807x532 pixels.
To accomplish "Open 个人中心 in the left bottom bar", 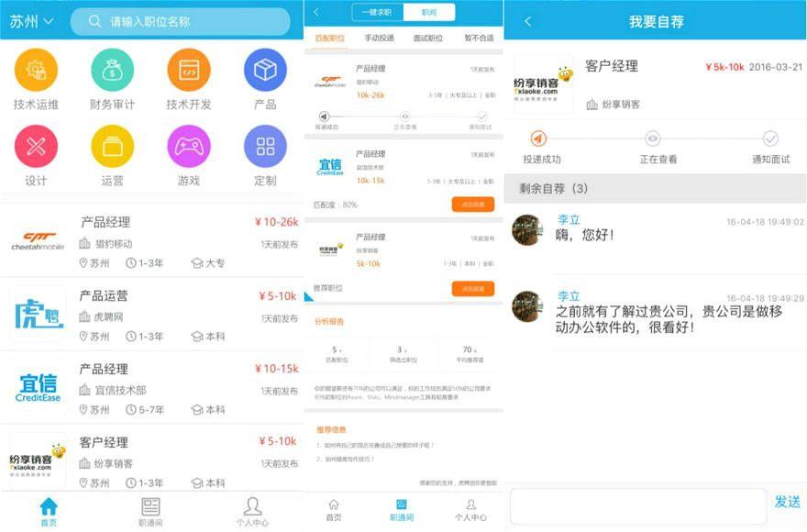I will (x=253, y=512).
